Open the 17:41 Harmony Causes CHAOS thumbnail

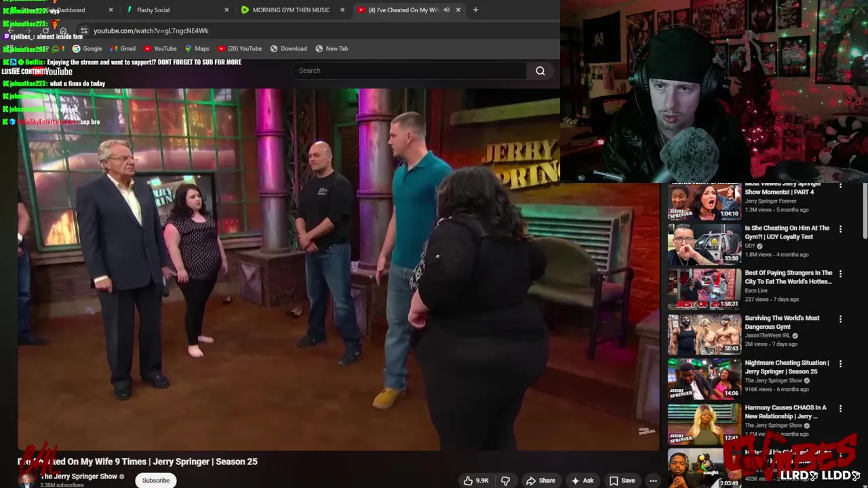tap(705, 423)
